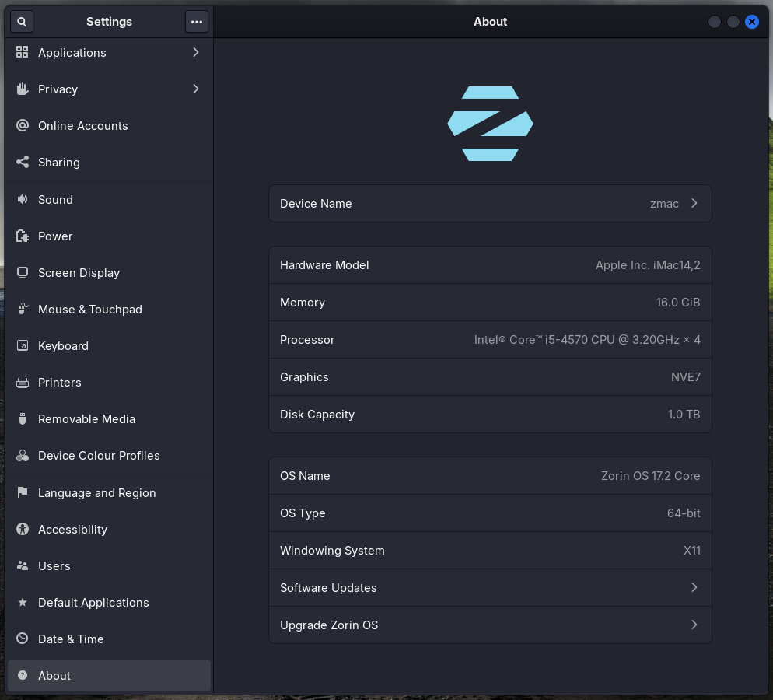Open Upgrade Zorin OS chevron arrow

[694, 625]
